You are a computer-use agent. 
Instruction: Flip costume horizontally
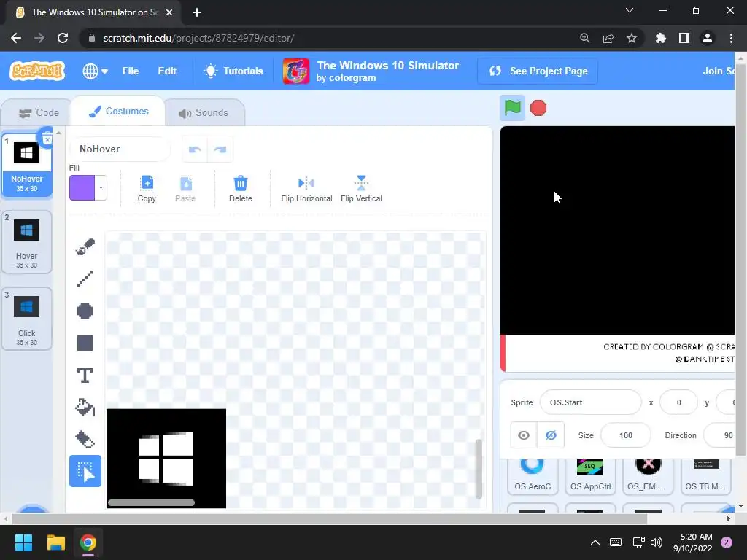pos(306,189)
